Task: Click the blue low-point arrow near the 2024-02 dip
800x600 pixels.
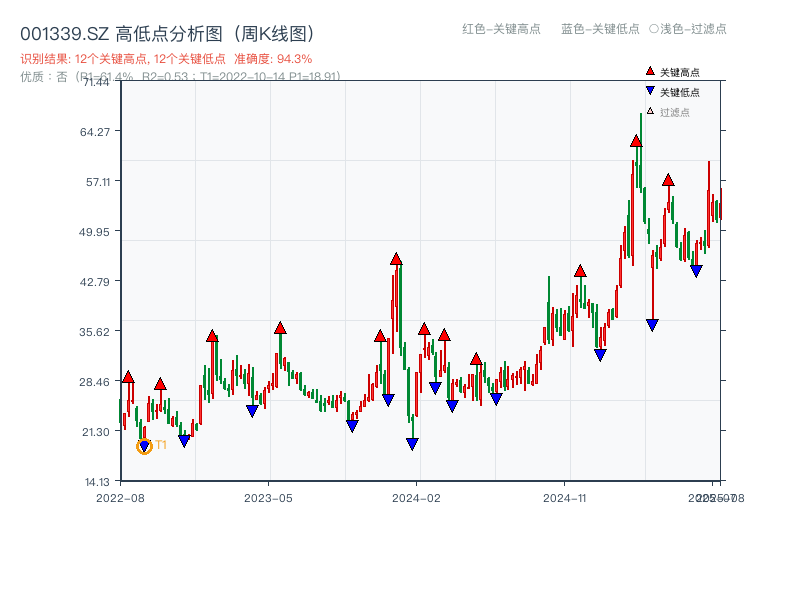Action: pyautogui.click(x=412, y=443)
